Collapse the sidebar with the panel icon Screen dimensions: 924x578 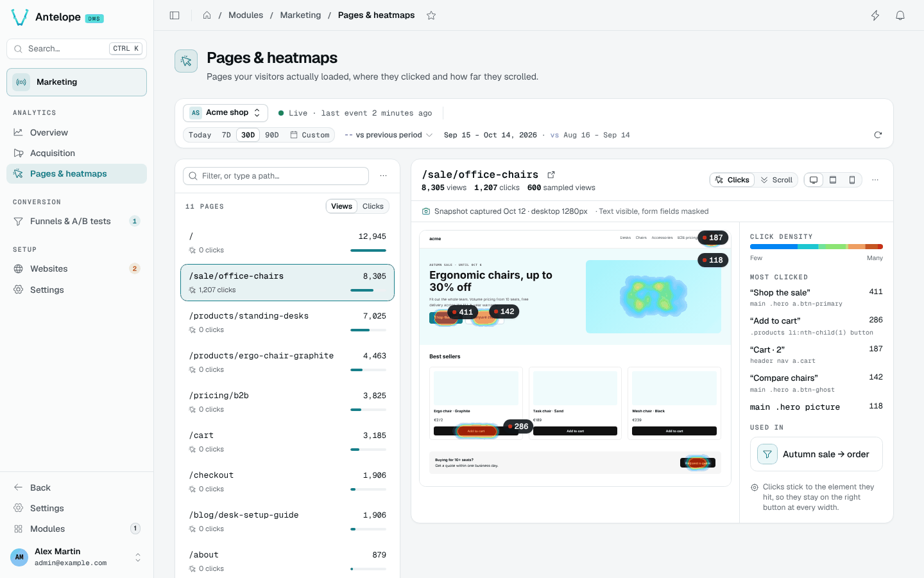pyautogui.click(x=175, y=15)
